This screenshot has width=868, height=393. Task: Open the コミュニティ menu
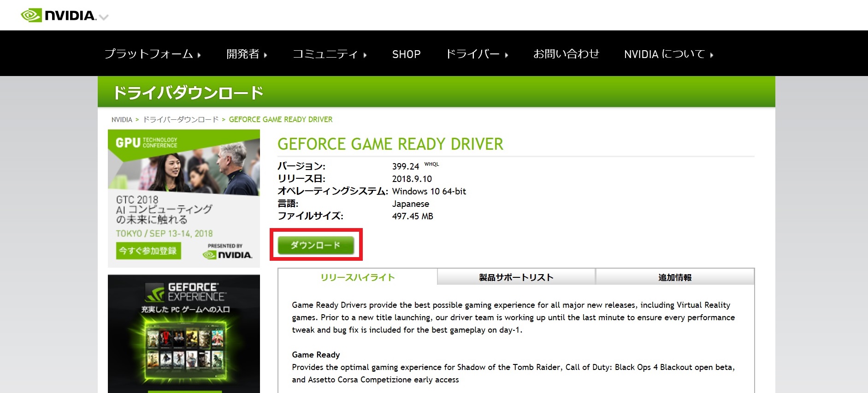(330, 54)
